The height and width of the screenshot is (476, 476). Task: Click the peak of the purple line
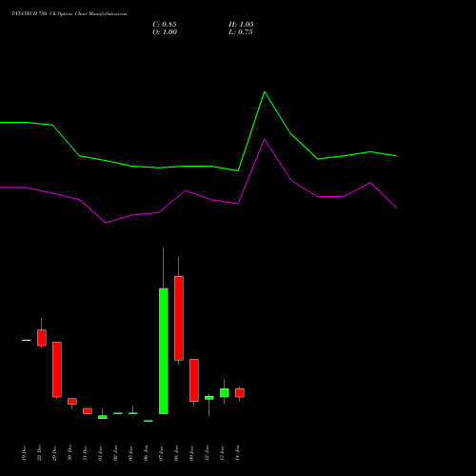[x=265, y=139]
